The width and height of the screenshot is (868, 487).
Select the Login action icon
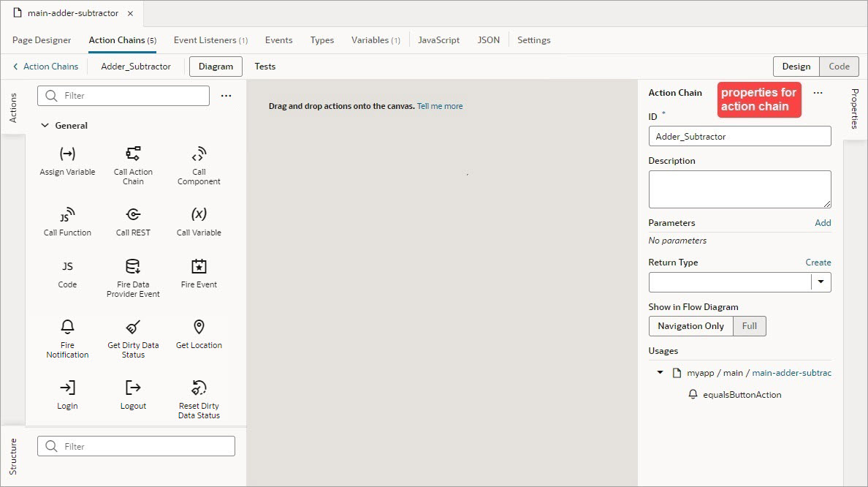click(67, 388)
